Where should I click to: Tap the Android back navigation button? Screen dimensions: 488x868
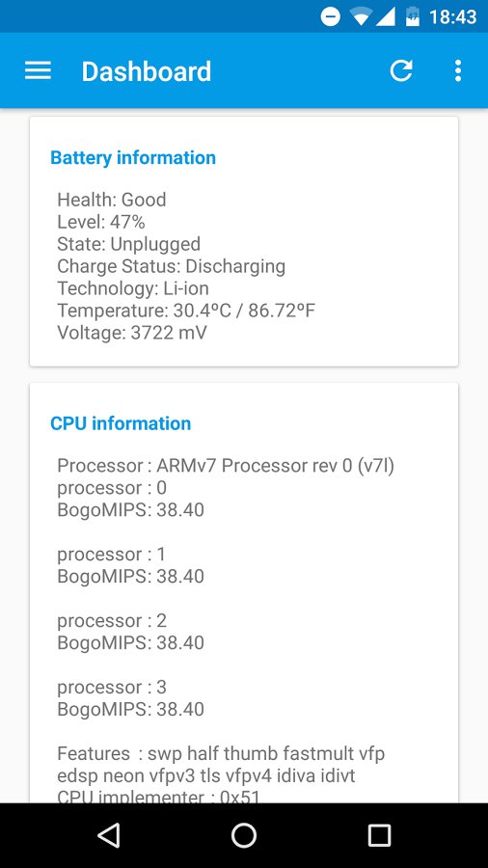[x=108, y=835]
